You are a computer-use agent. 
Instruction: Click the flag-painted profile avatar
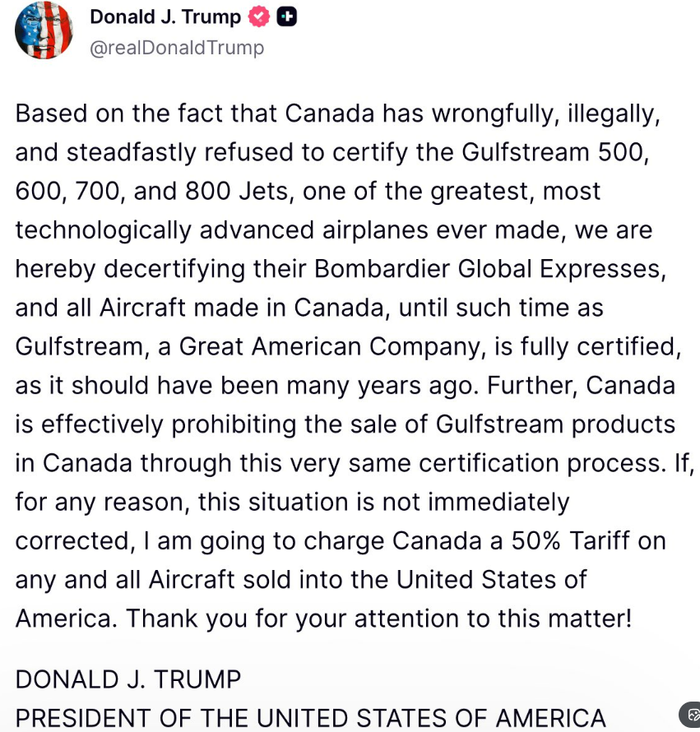point(44,30)
